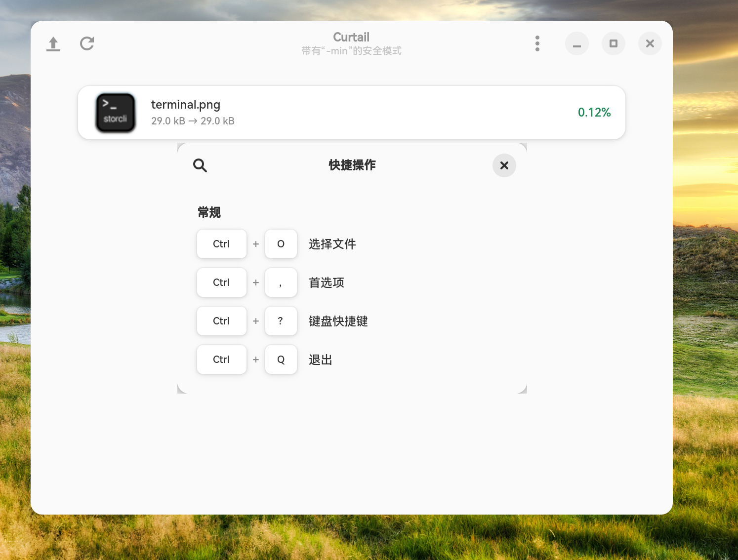The height and width of the screenshot is (560, 738).
Task: Click the 常规 section header
Action: [x=208, y=212]
